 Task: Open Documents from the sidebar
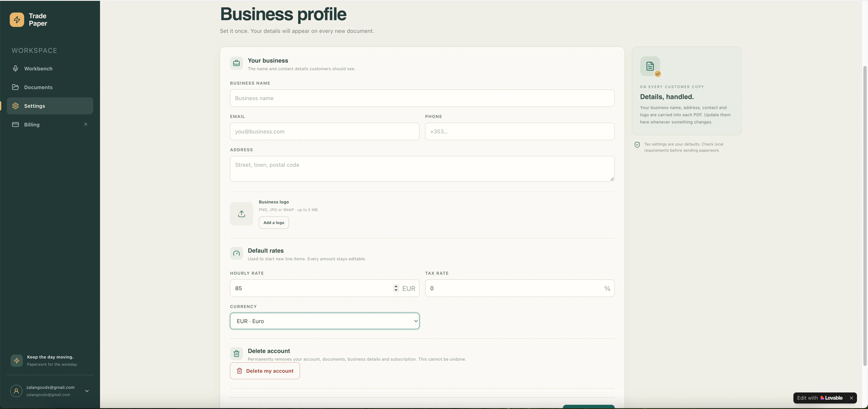coord(50,87)
